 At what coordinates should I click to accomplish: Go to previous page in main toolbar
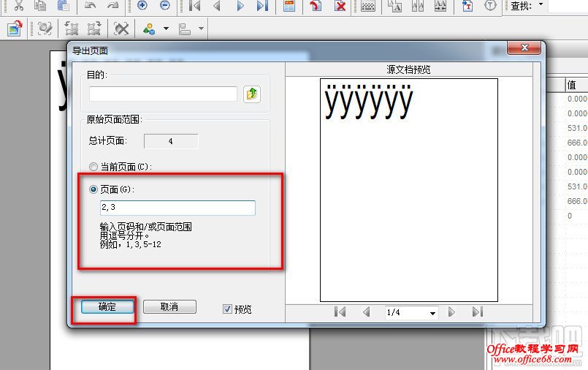(x=217, y=6)
